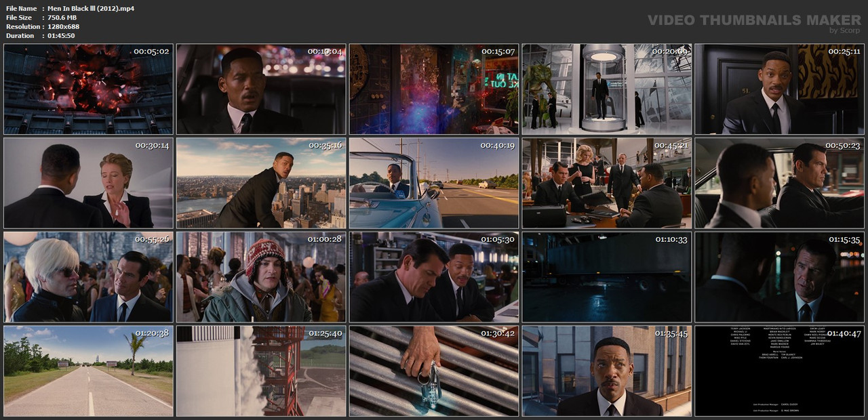Open the hand-on-pipes thumbnail at 01:30:42
The width and height of the screenshot is (868, 420).
coord(434,371)
